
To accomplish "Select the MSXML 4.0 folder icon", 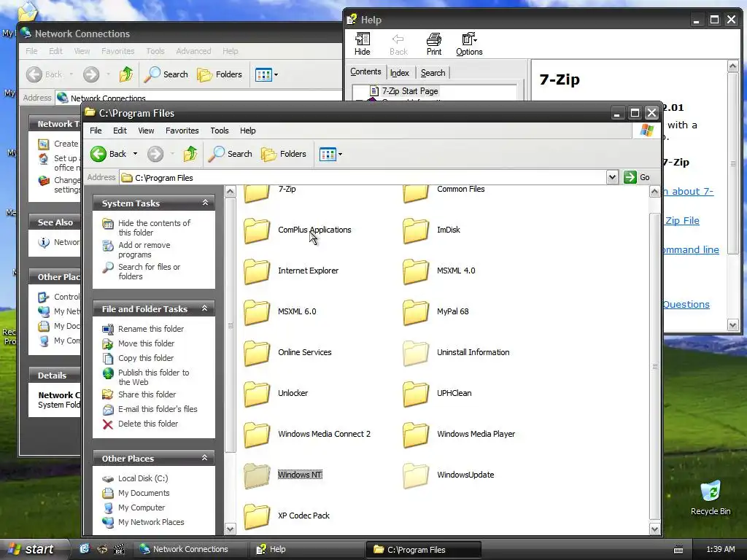I will coord(416,271).
